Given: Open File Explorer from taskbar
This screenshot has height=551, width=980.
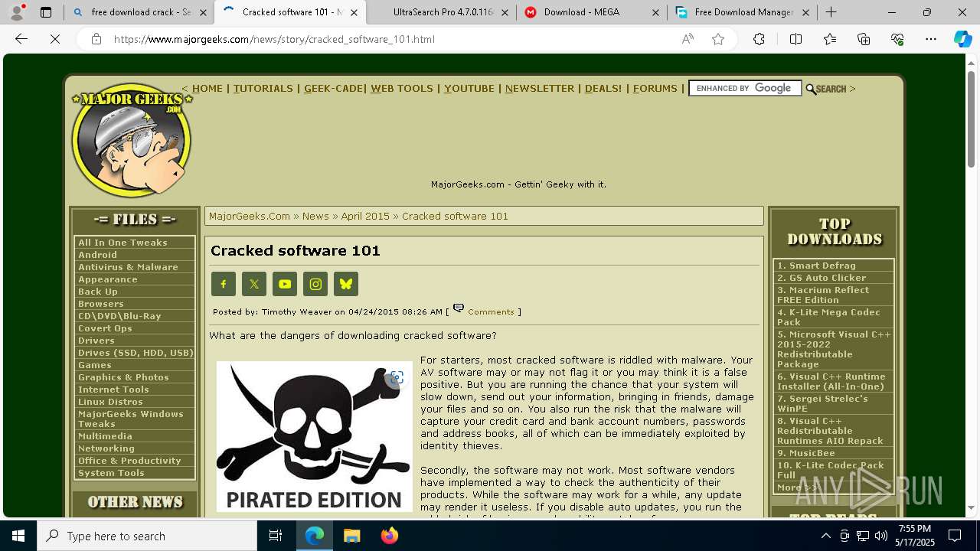Looking at the screenshot, I should pos(351,536).
